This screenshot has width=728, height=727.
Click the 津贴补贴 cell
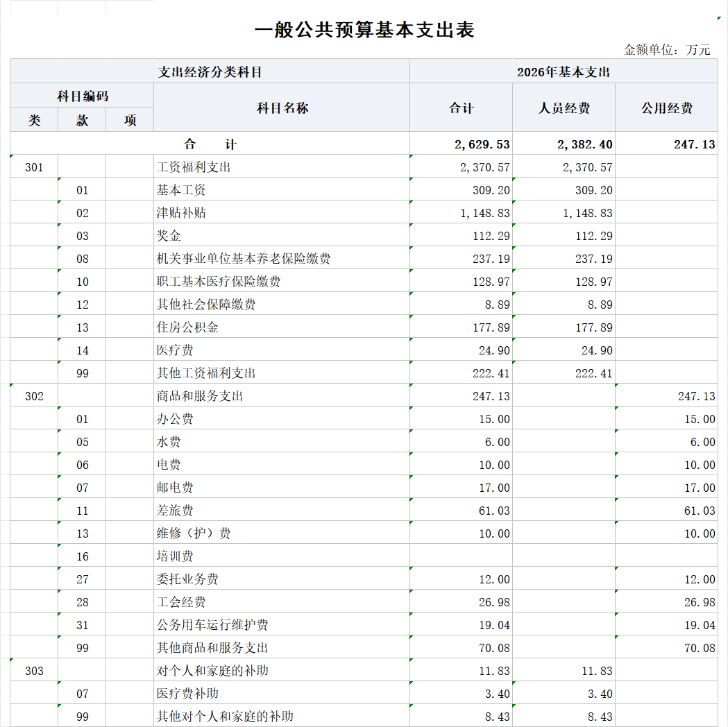282,212
